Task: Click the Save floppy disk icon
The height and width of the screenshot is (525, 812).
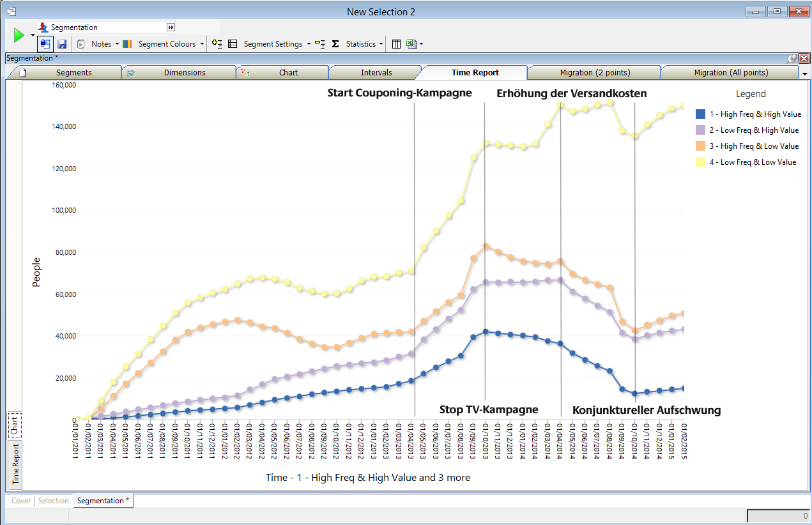Action: [62, 44]
